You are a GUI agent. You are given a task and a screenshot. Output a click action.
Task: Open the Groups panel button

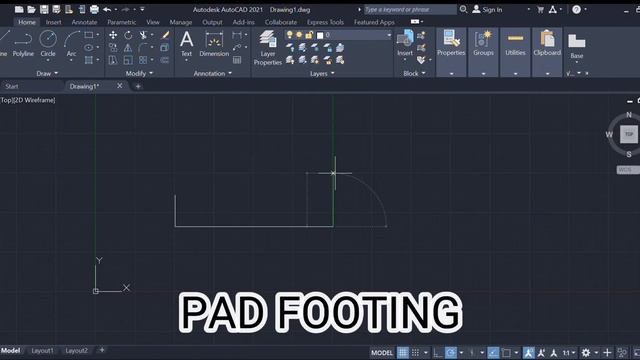(x=483, y=44)
